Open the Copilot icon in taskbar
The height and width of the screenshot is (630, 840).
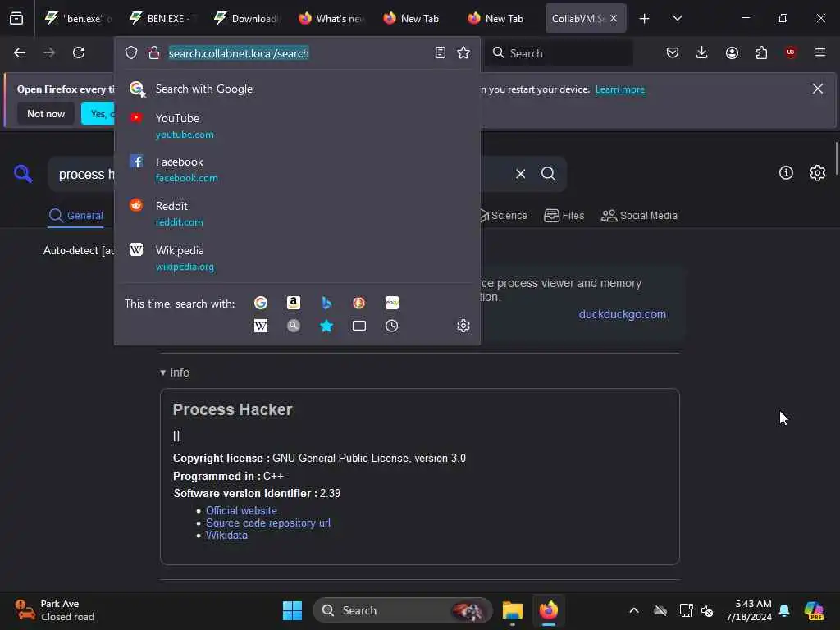(814, 610)
